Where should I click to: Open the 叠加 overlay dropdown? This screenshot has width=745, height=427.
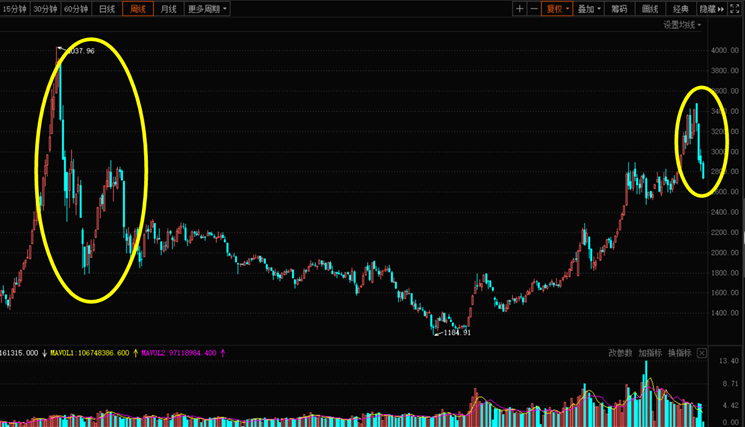[x=589, y=9]
